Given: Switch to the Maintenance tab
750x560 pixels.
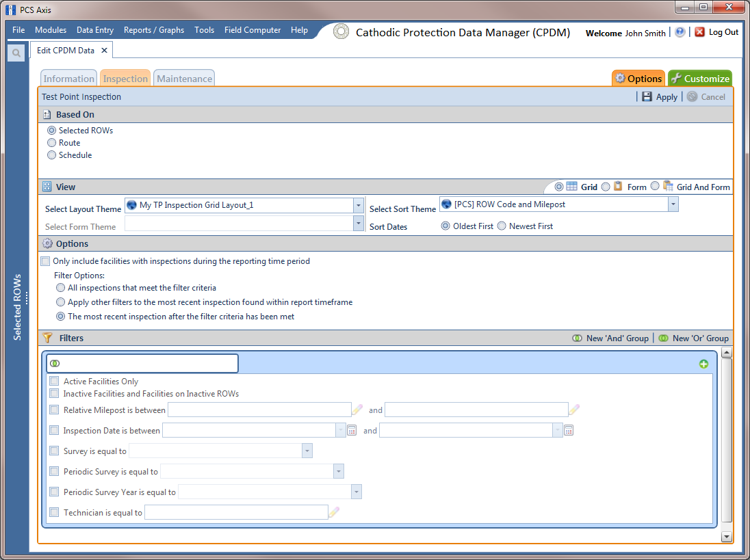Looking at the screenshot, I should click(185, 79).
